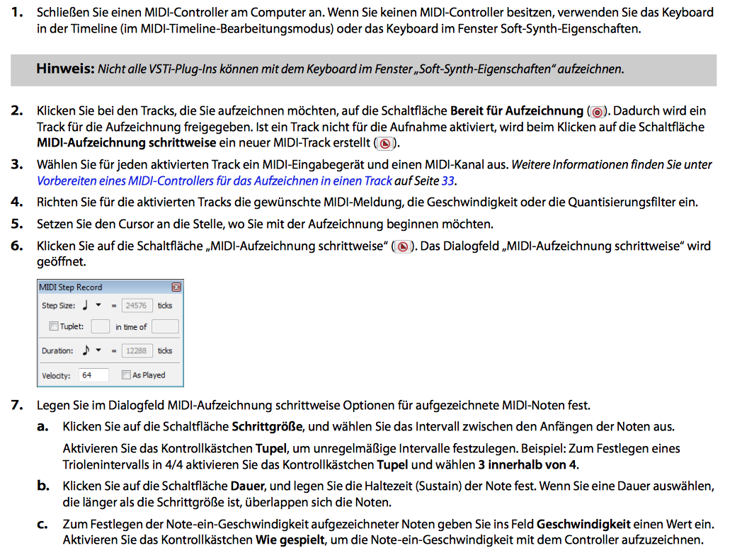Click the bold word 'Schrittgröße'
Image resolution: width=754 pixels, height=560 pixels.
click(x=267, y=427)
